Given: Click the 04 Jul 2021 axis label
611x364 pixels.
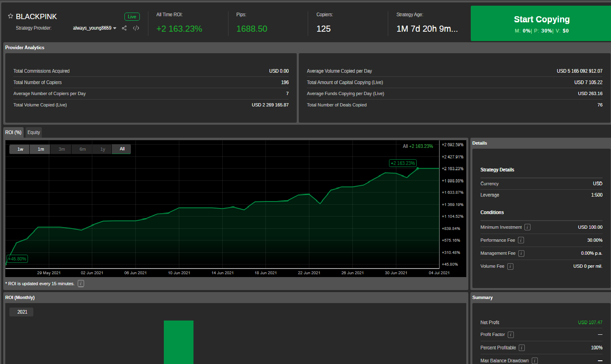Looking at the screenshot, I should 439,273.
